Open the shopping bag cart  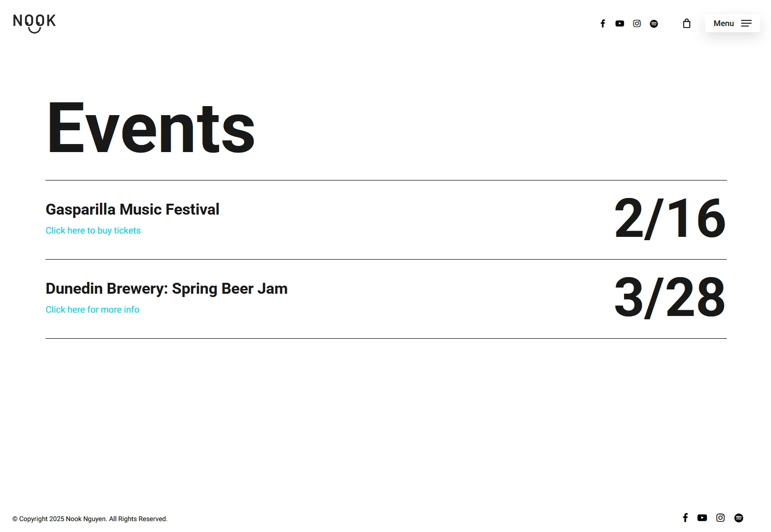tap(687, 24)
